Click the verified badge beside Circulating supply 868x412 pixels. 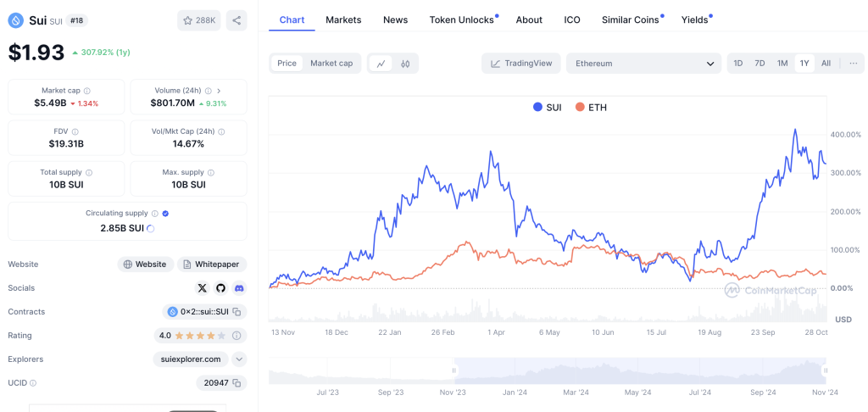click(x=165, y=213)
